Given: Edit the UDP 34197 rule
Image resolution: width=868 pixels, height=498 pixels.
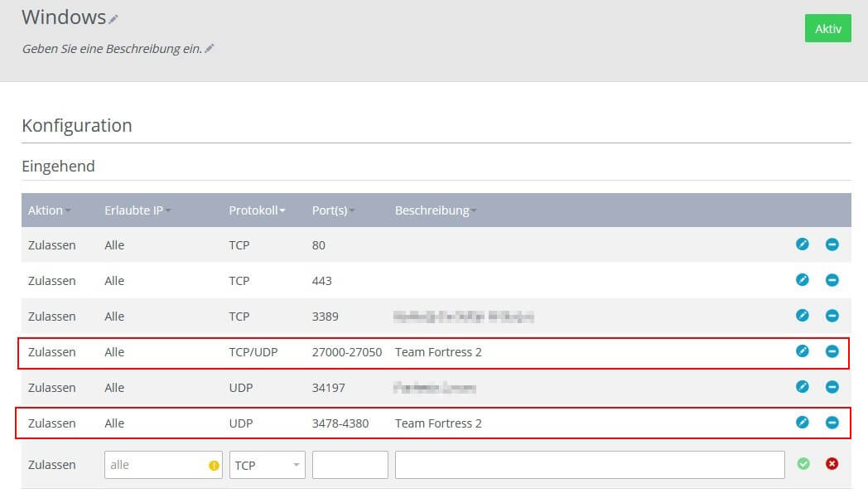Looking at the screenshot, I should tap(802, 387).
